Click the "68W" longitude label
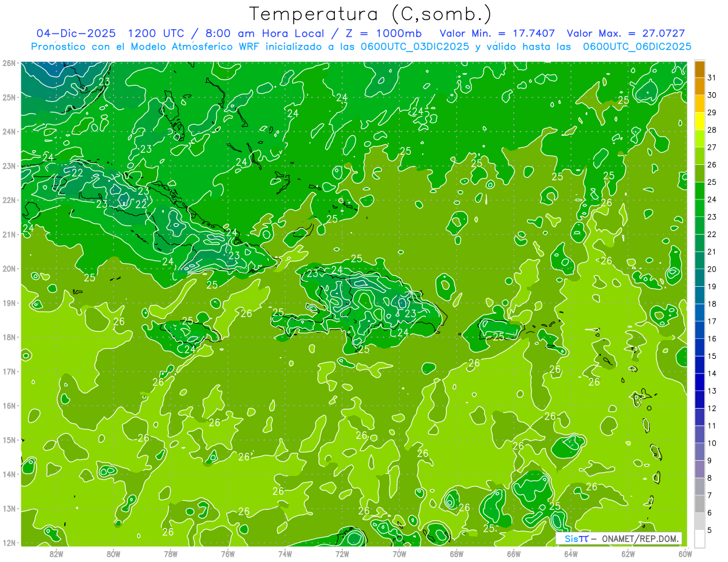The height and width of the screenshot is (562, 728). [x=457, y=553]
